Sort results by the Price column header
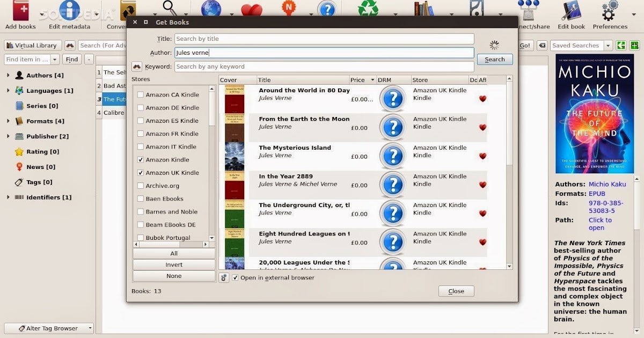This screenshot has height=338, width=644. (363, 80)
